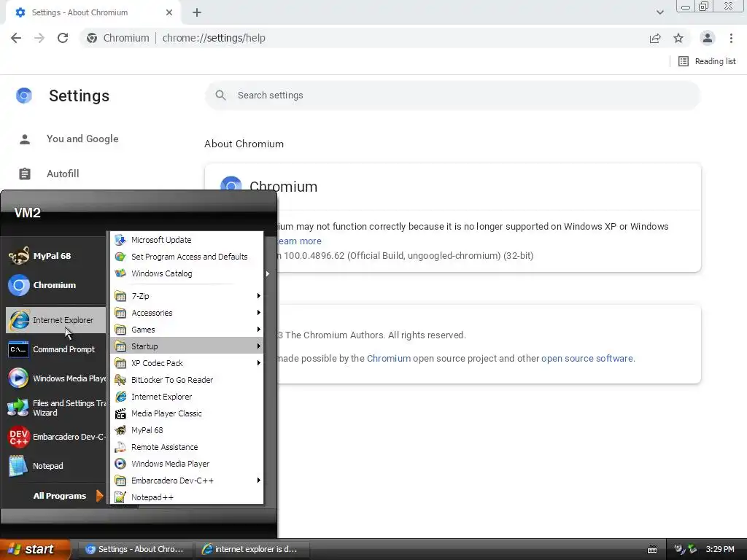Click the taskbar clock showing 3:29 PM
The height and width of the screenshot is (560, 747).
coord(720,549)
